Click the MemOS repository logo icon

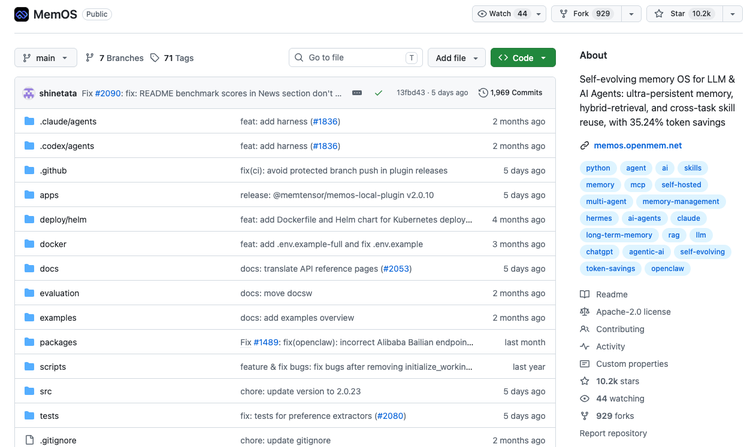[x=22, y=14]
